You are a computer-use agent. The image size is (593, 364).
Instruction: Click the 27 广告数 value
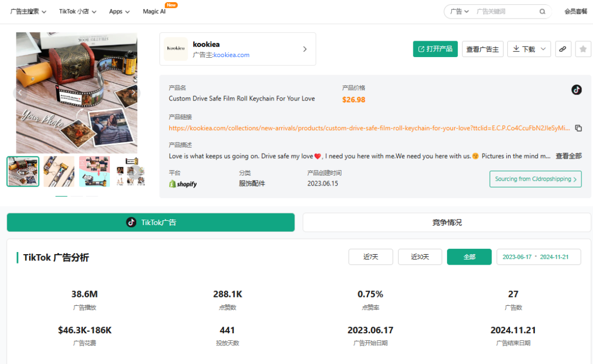pos(513,294)
